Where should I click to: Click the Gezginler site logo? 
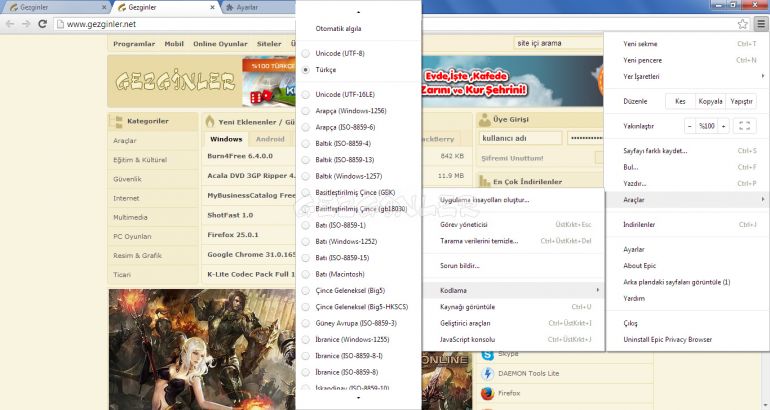click(175, 82)
